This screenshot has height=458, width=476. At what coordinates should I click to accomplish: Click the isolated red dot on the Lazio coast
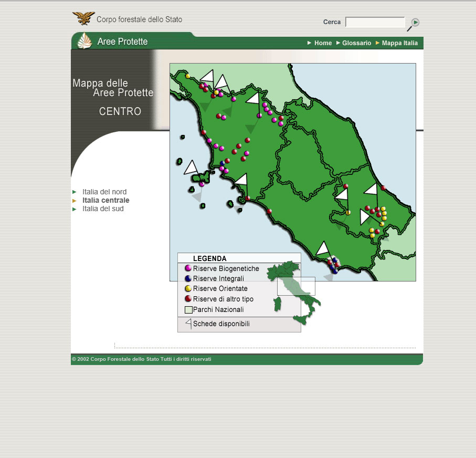click(x=269, y=212)
